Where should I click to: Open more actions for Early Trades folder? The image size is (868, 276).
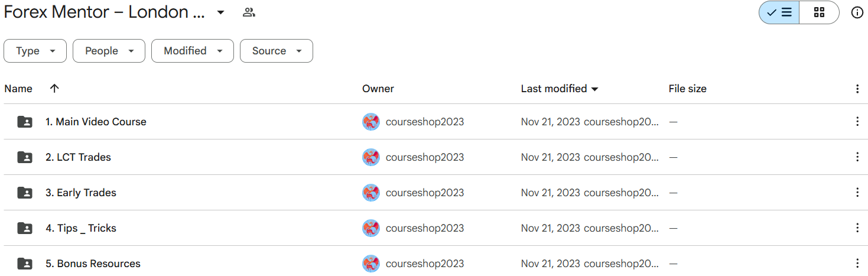click(x=857, y=193)
